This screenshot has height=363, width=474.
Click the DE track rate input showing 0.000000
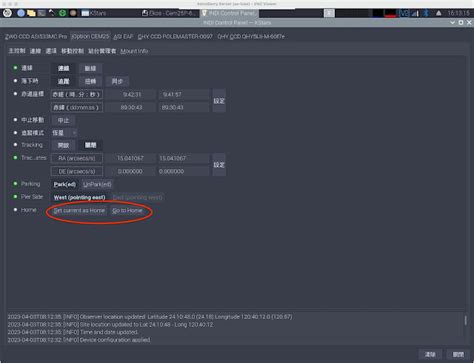pyautogui.click(x=184, y=171)
